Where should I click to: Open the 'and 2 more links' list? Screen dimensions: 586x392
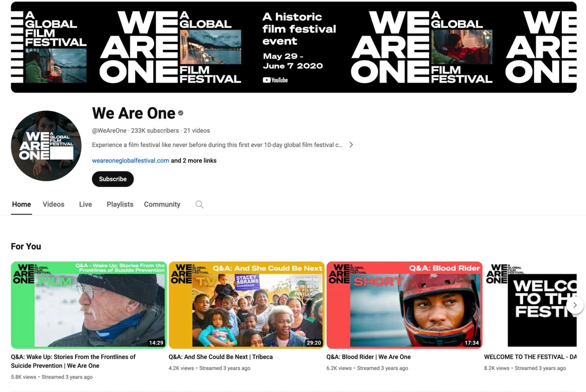[x=194, y=161]
